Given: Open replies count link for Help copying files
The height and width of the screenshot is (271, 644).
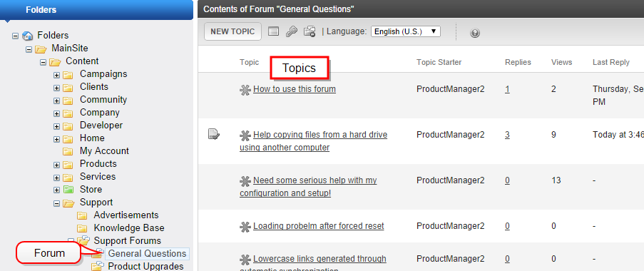Looking at the screenshot, I should pyautogui.click(x=507, y=135).
